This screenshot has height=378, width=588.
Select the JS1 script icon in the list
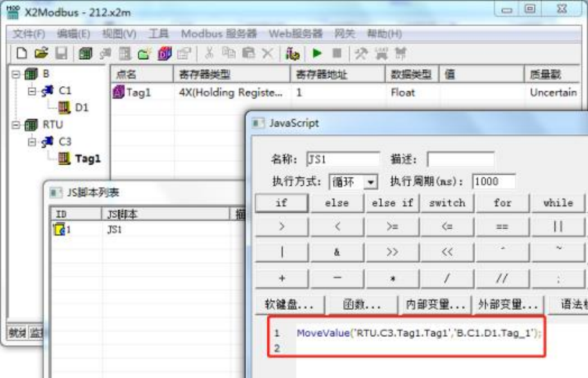pos(60,229)
